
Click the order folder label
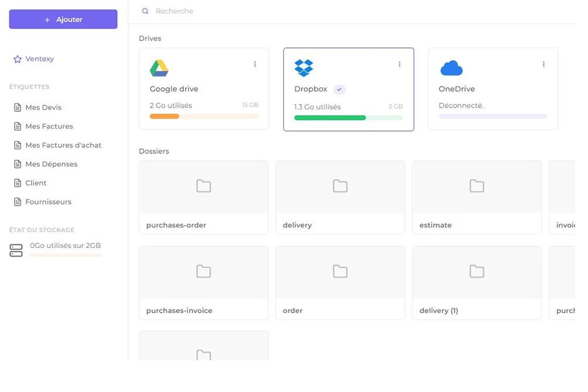point(292,311)
